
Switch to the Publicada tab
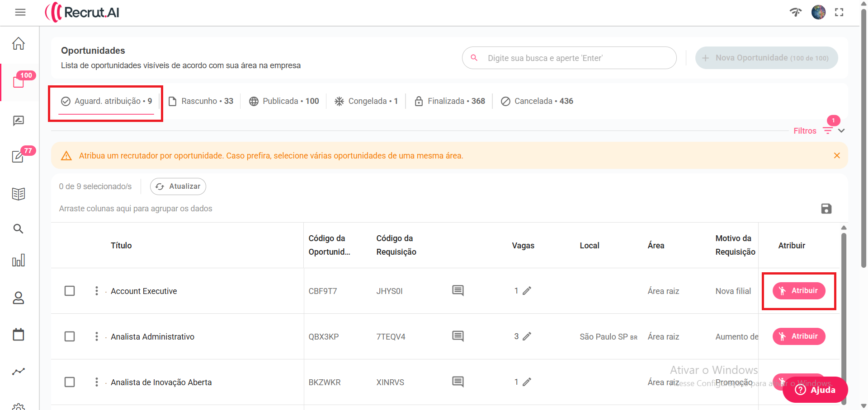(284, 101)
